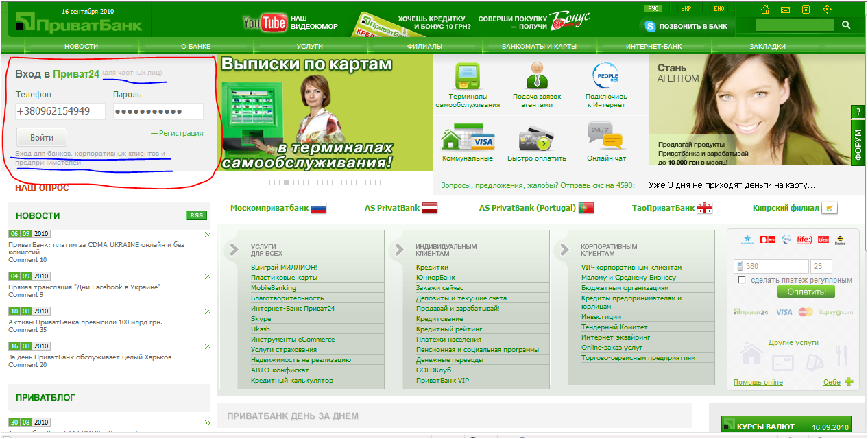Click the green plus icon near 'Себе'
Viewport: 868px width, 439px height.
[849, 382]
